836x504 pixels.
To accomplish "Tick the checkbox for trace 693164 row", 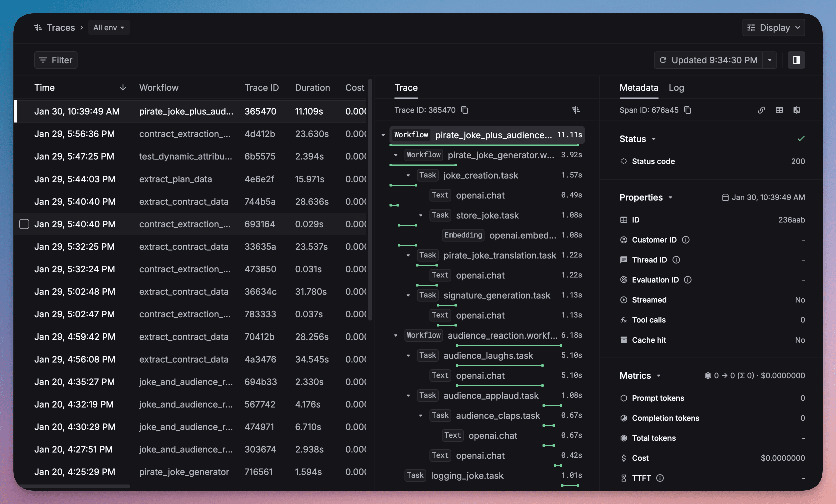I will (x=24, y=224).
